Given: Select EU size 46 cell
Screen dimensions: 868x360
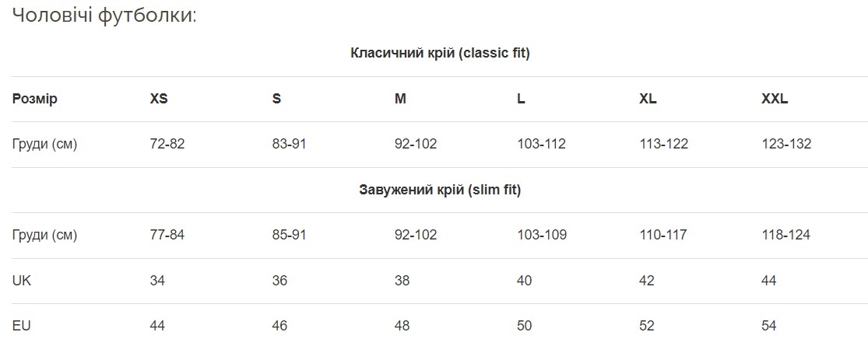Looking at the screenshot, I should click(x=279, y=326).
